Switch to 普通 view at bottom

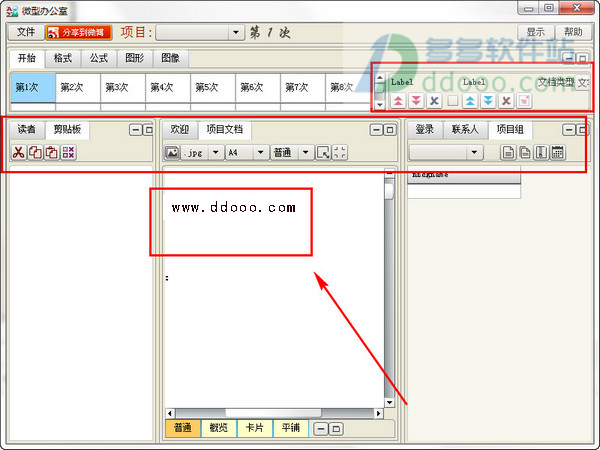[x=183, y=428]
